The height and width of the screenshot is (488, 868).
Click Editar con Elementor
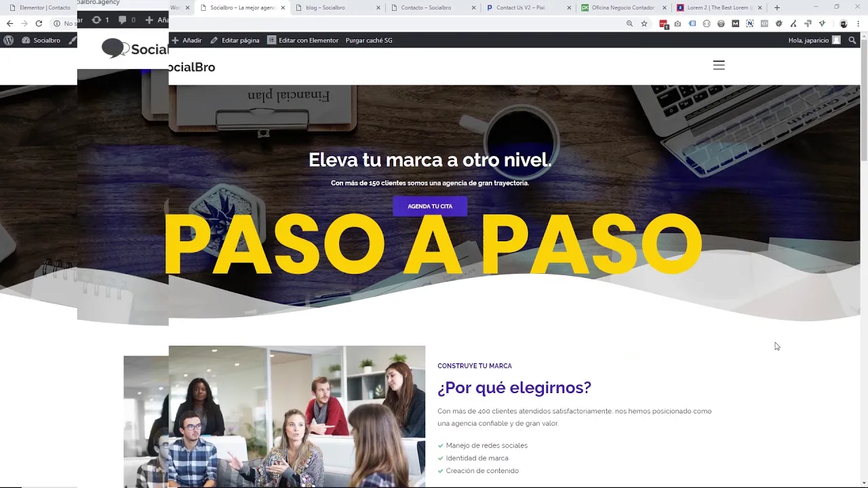pos(302,40)
